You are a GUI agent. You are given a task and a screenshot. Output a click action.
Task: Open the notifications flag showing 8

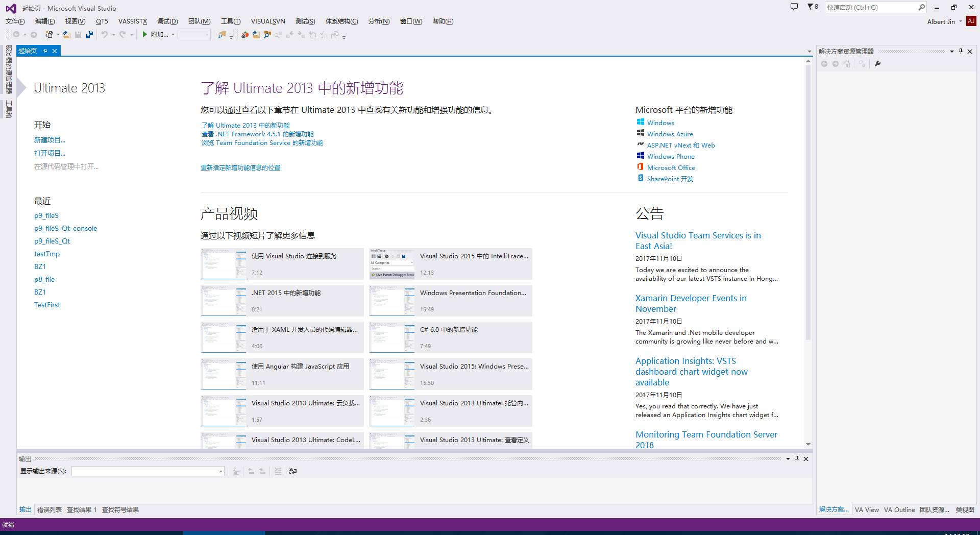[x=813, y=7]
